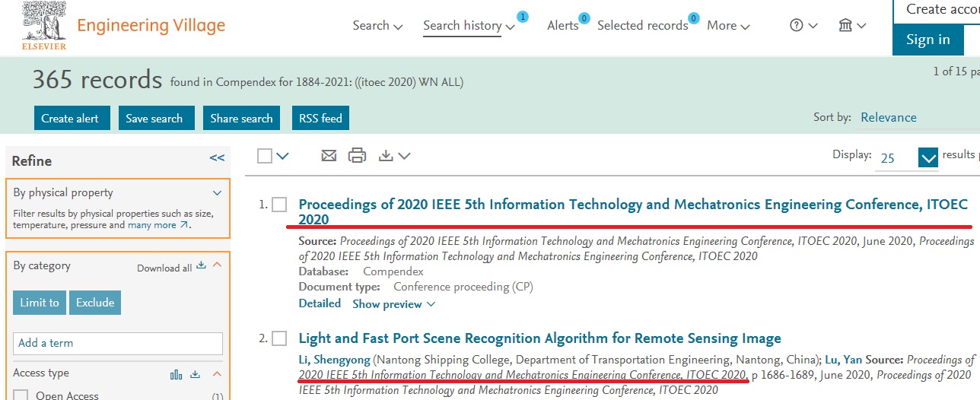Click the Share search button
Screen dimensions: 980x400
[241, 118]
